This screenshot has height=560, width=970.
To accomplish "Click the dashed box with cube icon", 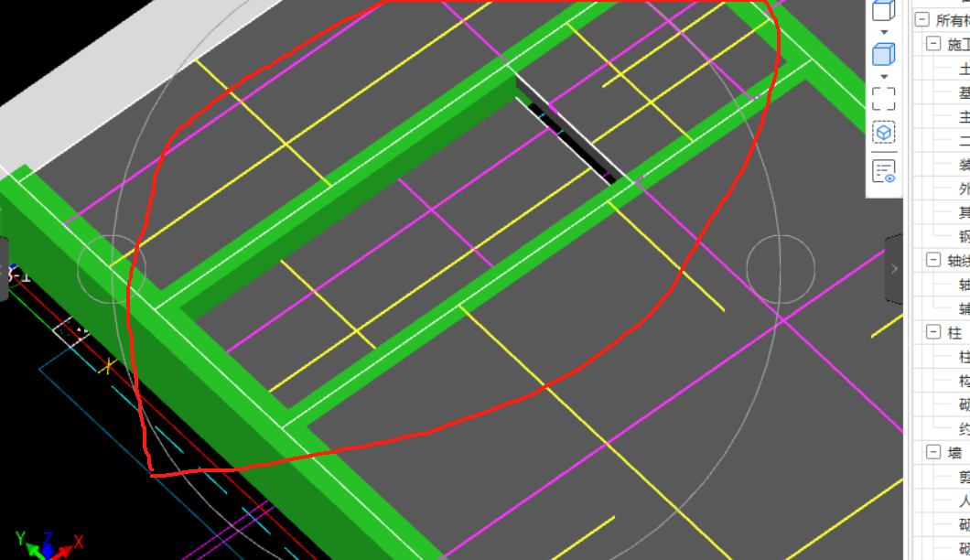I will click(883, 133).
